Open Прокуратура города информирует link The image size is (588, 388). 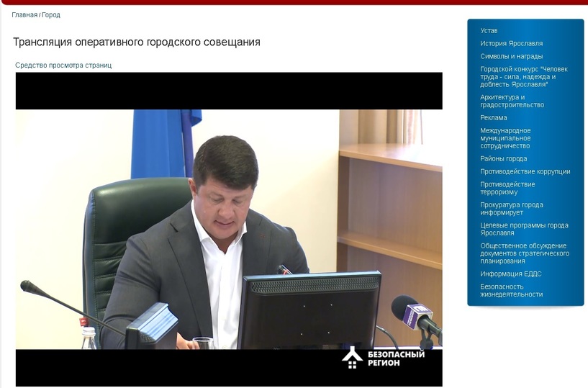pos(512,209)
